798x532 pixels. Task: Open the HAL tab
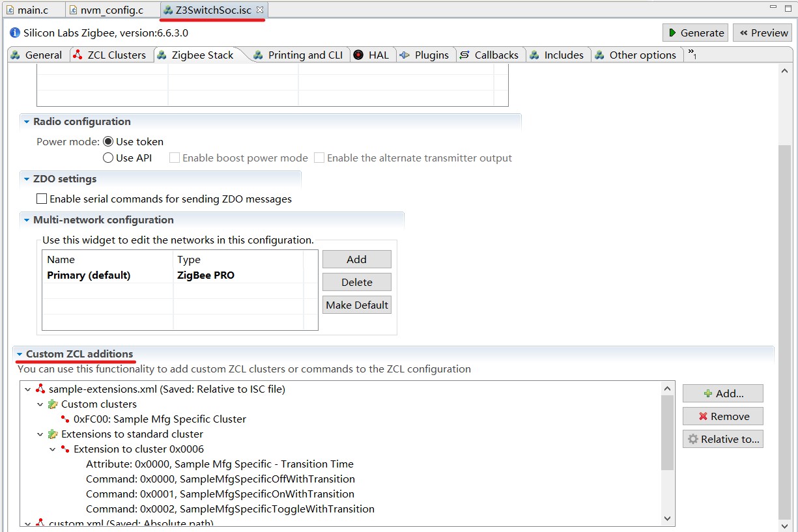pyautogui.click(x=372, y=55)
